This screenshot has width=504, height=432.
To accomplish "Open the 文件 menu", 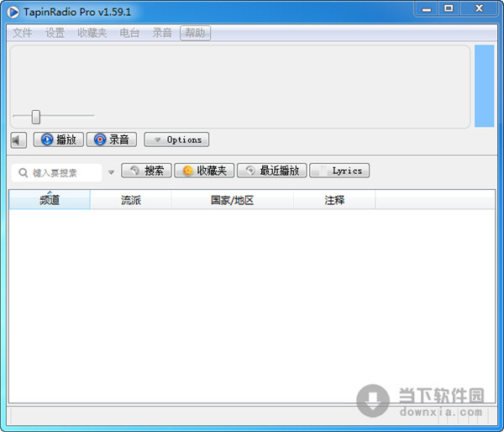I will tap(22, 33).
